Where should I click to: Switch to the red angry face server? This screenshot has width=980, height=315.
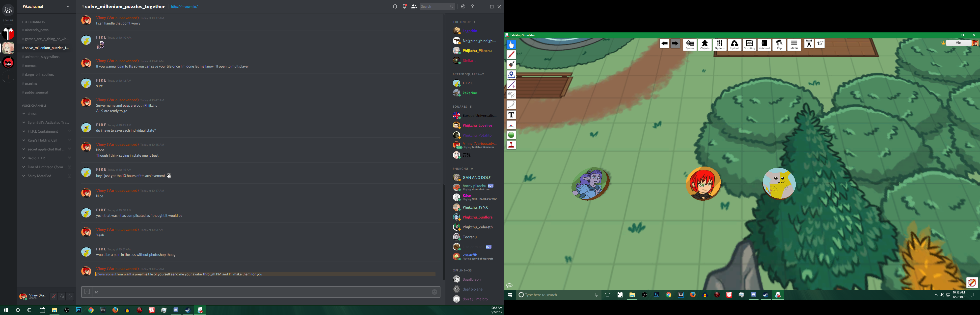click(x=8, y=62)
